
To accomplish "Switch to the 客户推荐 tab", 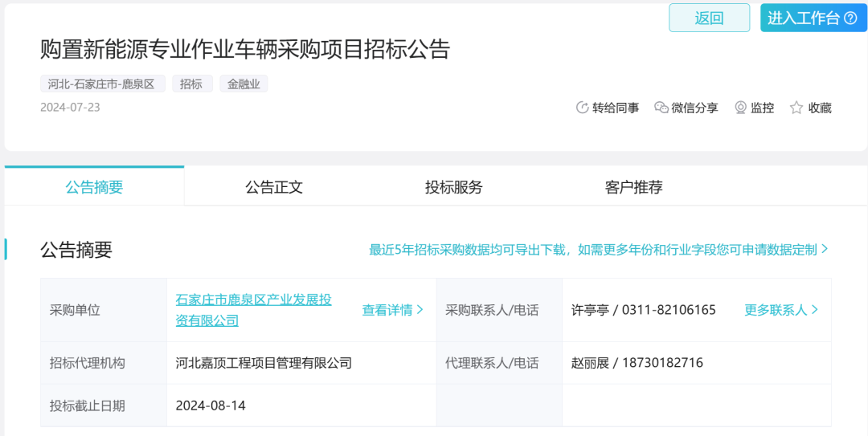I will point(634,186).
